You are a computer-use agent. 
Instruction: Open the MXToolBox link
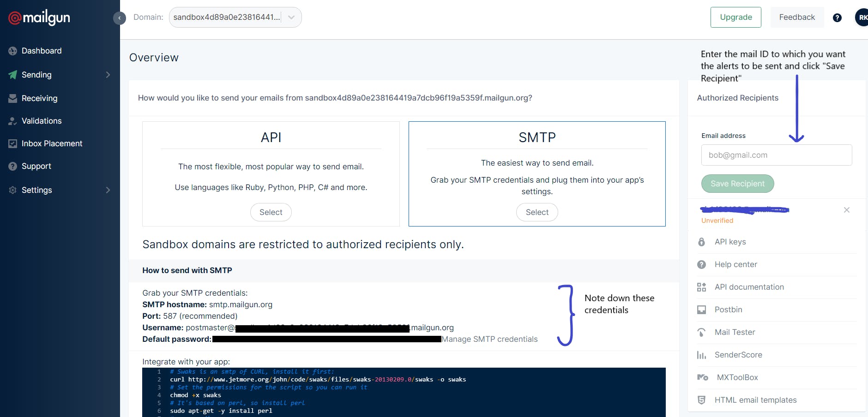coord(737,377)
